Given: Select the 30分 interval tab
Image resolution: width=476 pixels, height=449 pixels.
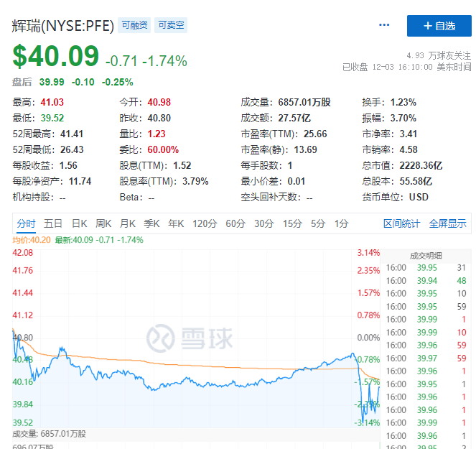Looking at the screenshot, I should click(263, 223).
